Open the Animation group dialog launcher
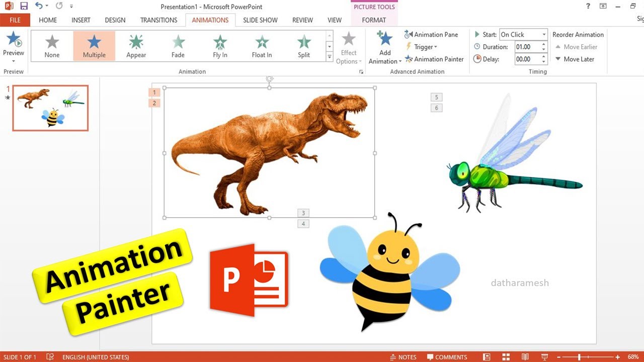644x362 pixels. point(361,72)
